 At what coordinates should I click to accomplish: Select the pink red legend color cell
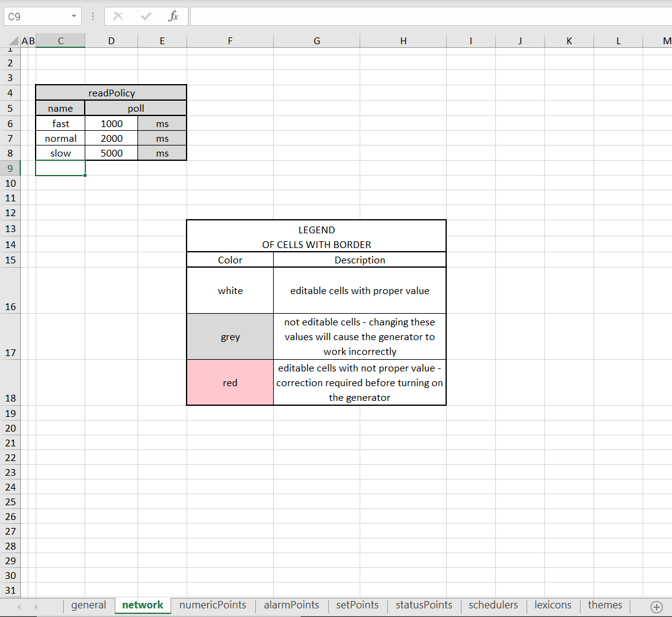[x=230, y=382]
